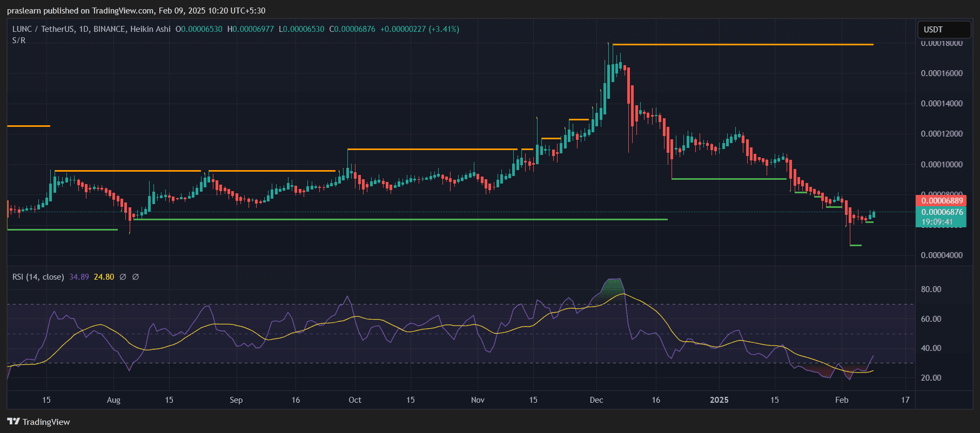Click the orange resistance line at December high
The image size is (980, 433).
click(743, 44)
